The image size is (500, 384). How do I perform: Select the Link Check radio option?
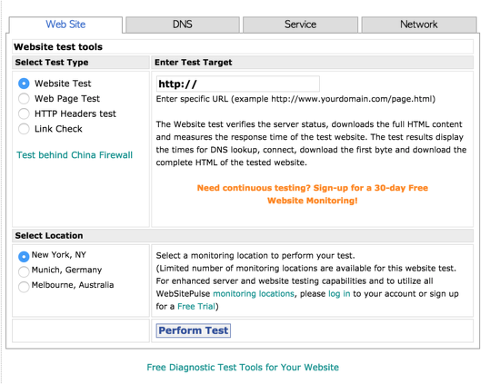point(24,129)
